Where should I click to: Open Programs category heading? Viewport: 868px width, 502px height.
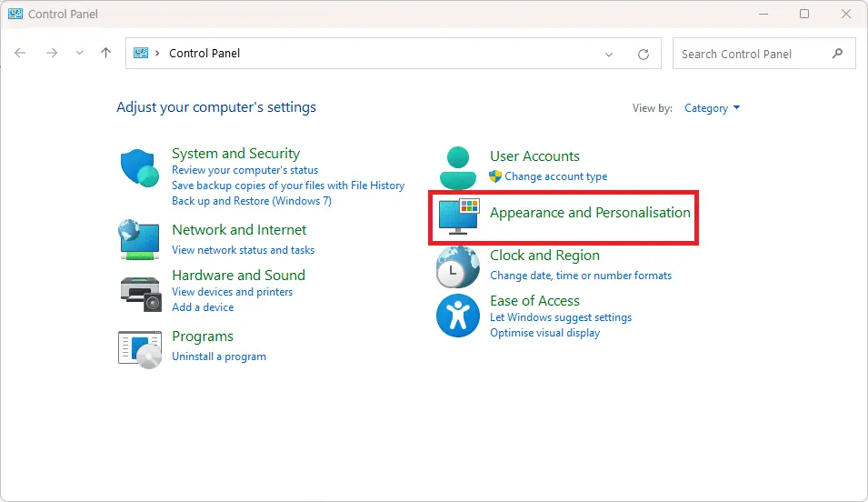(203, 336)
